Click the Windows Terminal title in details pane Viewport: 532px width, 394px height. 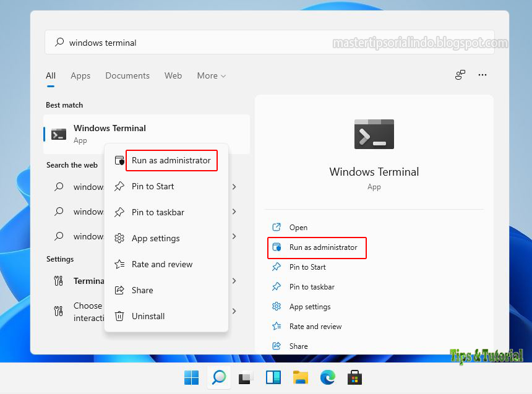pyautogui.click(x=374, y=172)
